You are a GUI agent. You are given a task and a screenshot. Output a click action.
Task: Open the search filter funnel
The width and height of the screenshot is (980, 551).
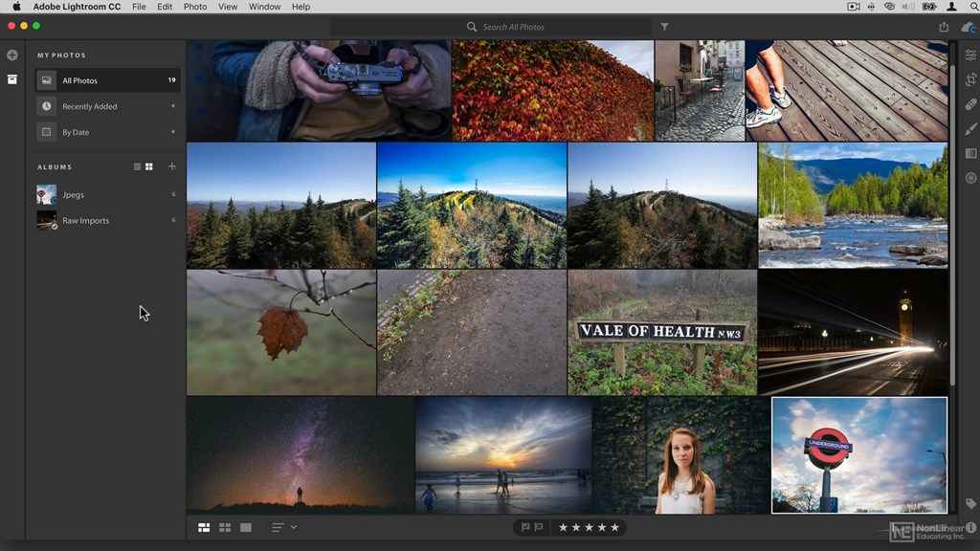[x=665, y=27]
